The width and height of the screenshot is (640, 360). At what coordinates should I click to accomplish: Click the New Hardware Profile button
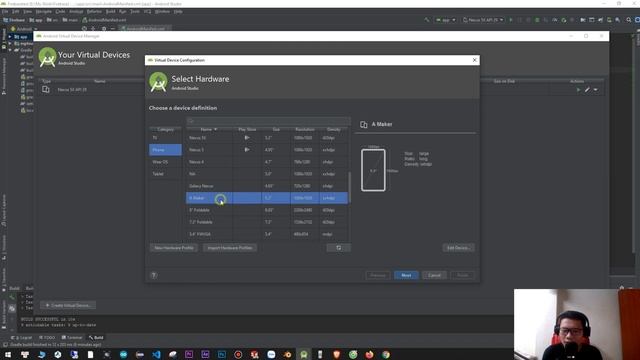tap(174, 248)
